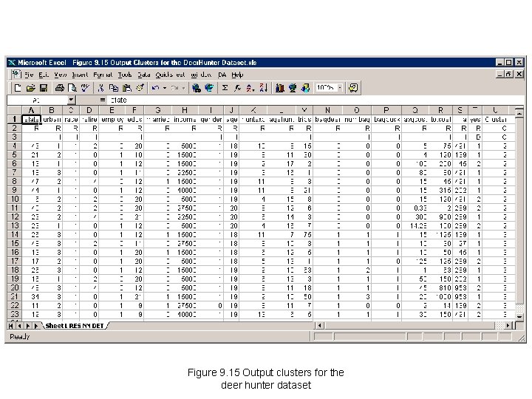This screenshot has height=399, width=532.
Task: Expand the Undo history dropdown arrow
Action: [165, 88]
